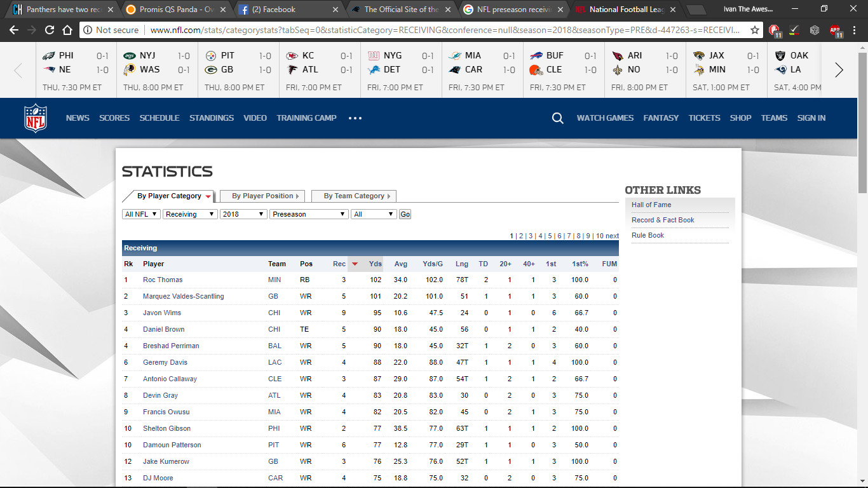Screen dimensions: 868x488
Task: Open the WATCH GAMES navigation item
Action: click(x=605, y=118)
